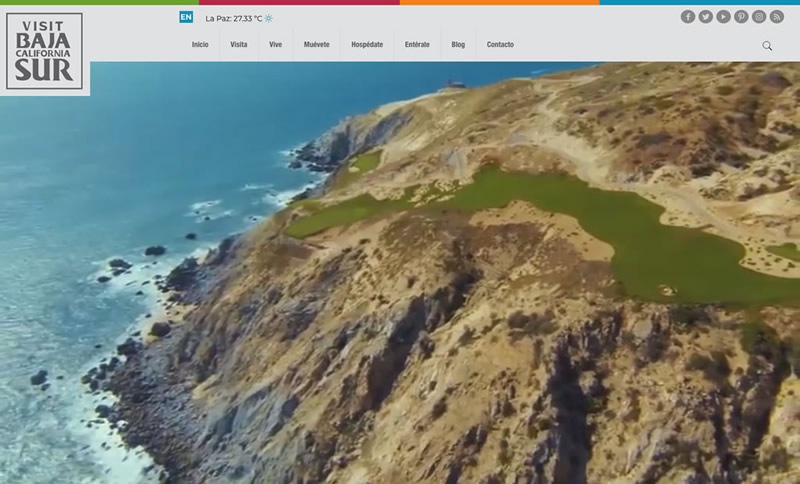Open the Vive menu item
This screenshot has height=484, width=800.
pos(276,44)
